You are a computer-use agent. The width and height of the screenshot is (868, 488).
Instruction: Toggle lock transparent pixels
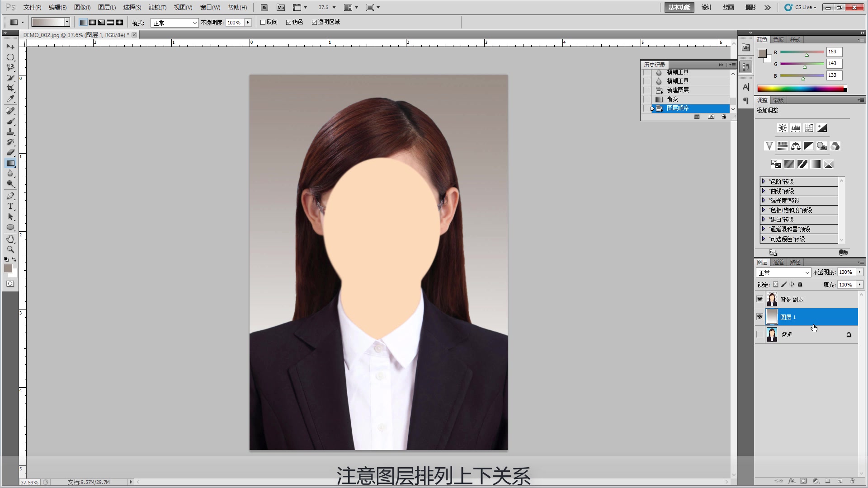tap(775, 284)
